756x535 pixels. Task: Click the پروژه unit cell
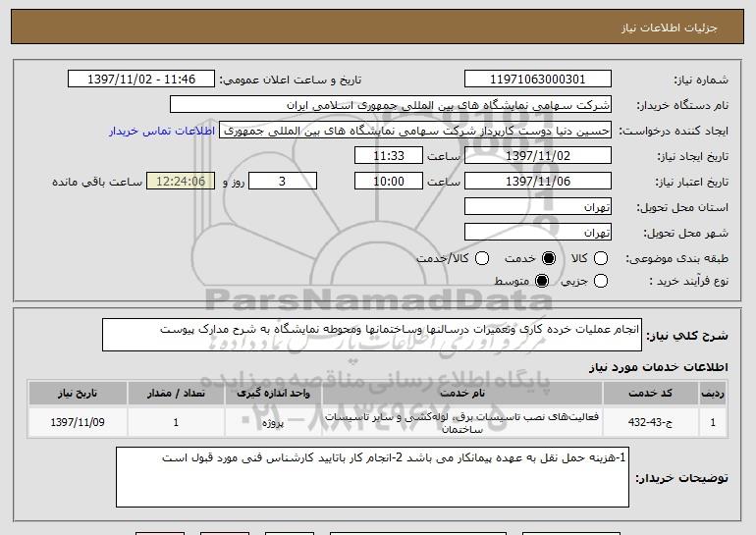tap(273, 422)
